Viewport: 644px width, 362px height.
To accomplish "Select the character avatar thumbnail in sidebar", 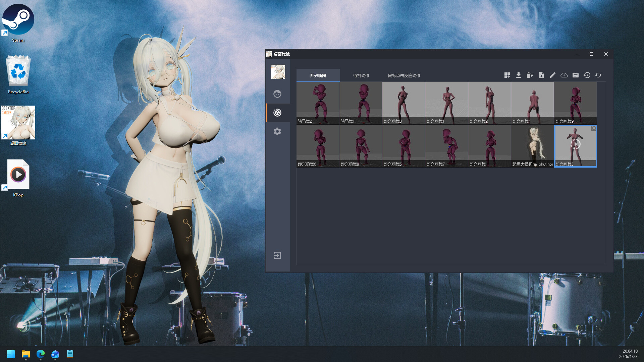I will point(278,71).
